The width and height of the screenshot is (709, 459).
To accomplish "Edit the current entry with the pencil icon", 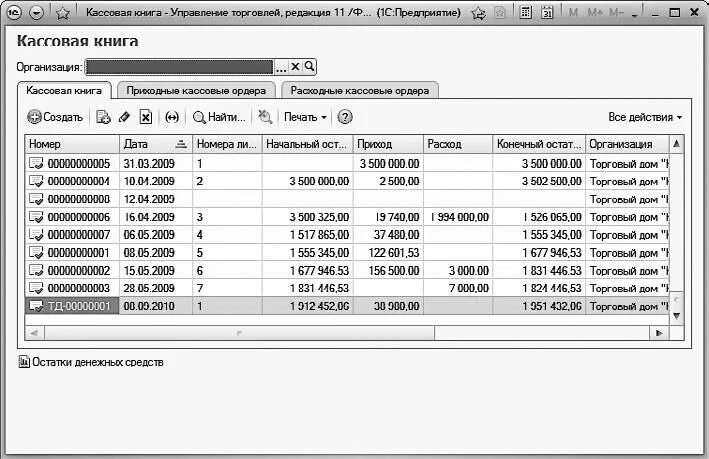I will [124, 117].
